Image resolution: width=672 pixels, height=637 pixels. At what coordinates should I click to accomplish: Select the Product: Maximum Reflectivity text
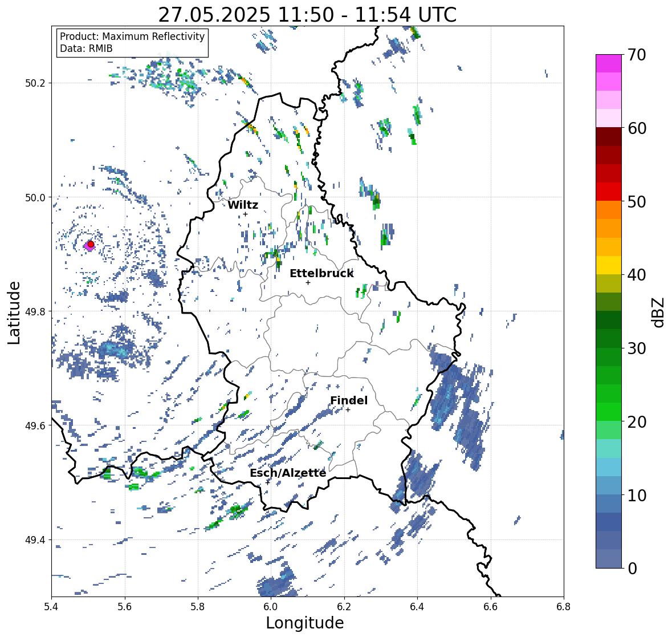point(132,36)
